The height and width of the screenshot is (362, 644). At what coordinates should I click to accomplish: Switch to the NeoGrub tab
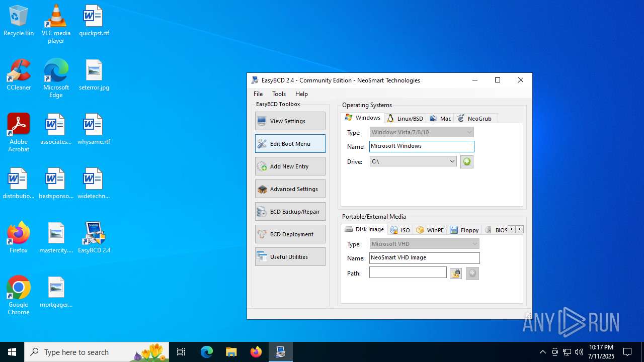pos(475,119)
